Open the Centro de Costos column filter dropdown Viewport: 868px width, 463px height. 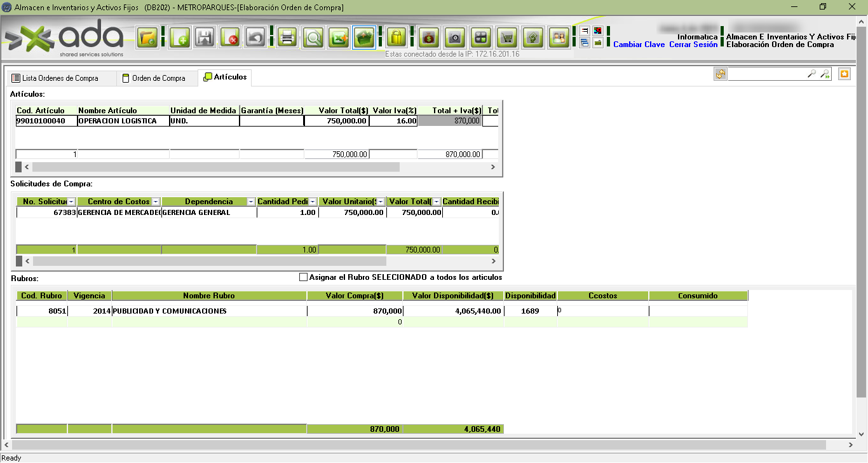(x=156, y=202)
